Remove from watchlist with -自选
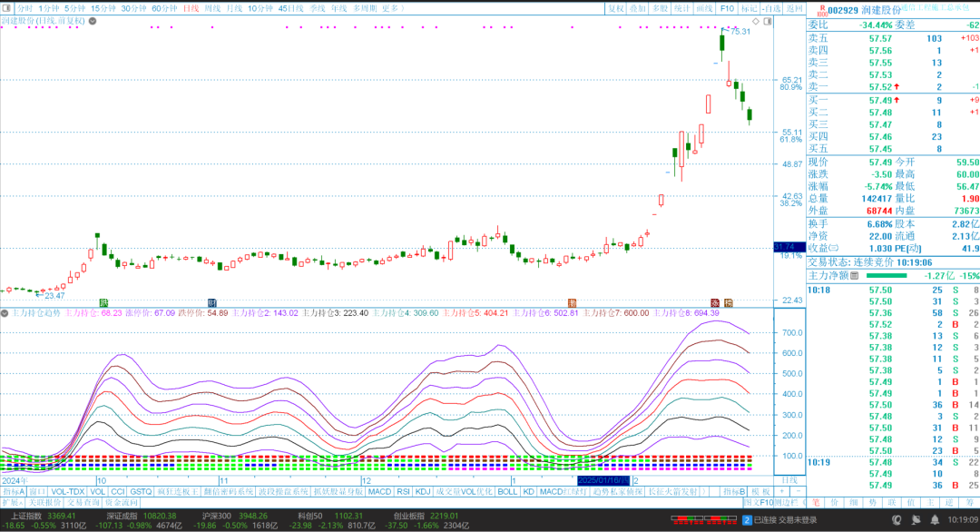Image resolution: width=980 pixels, height=532 pixels. coord(772,9)
